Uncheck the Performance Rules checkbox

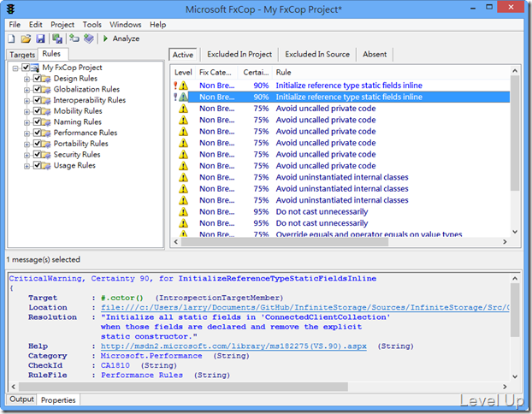(x=37, y=133)
